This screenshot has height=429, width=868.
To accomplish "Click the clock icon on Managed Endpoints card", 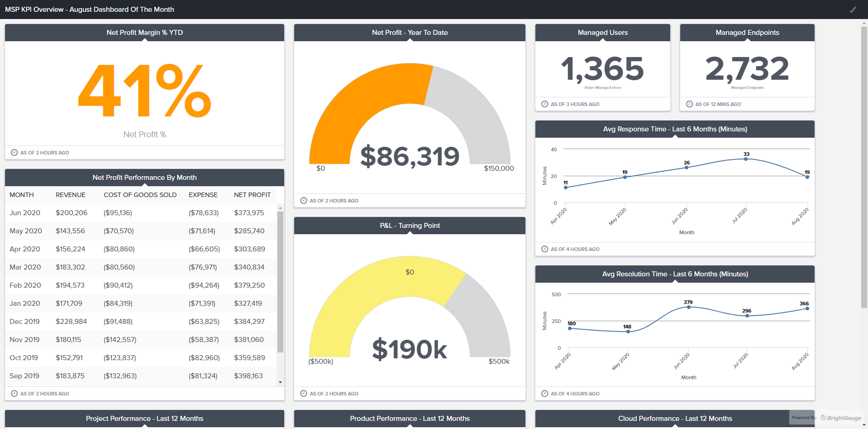I will click(x=689, y=104).
